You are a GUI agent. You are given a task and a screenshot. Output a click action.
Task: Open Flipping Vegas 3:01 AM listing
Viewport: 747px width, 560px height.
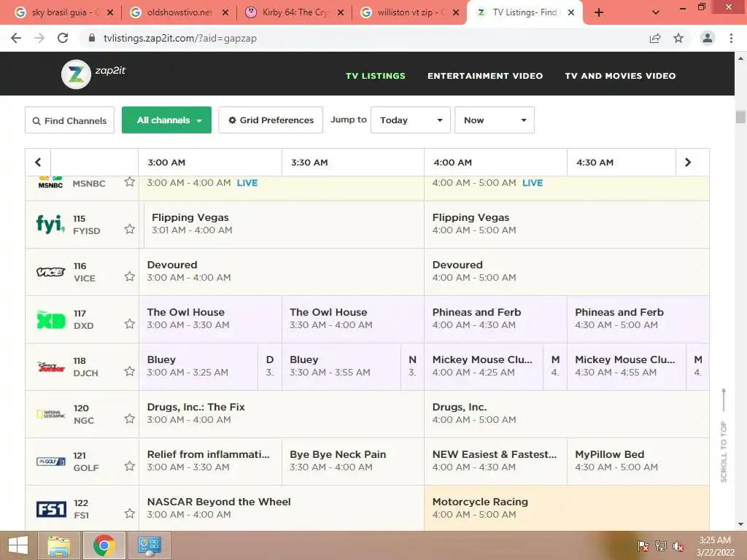click(x=284, y=225)
